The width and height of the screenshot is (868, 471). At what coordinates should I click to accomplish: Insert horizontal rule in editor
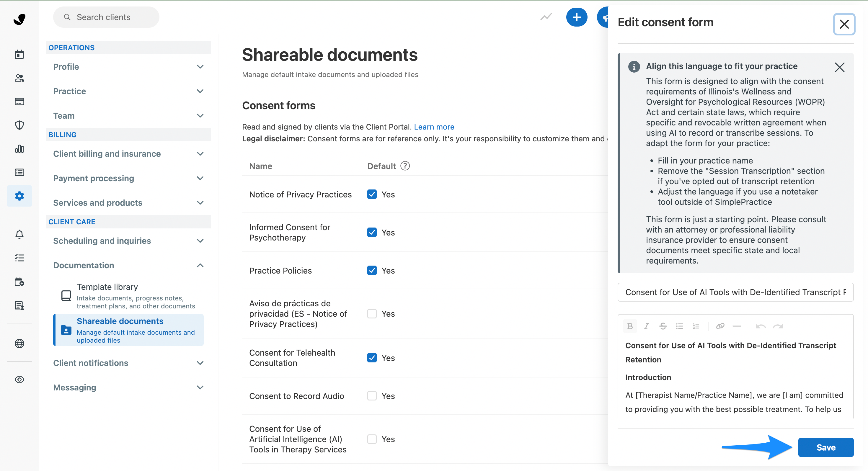(737, 326)
